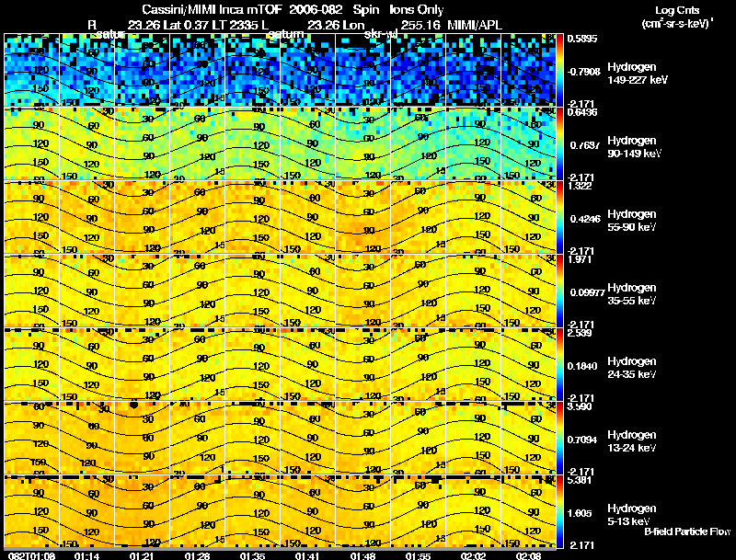Click the colorbar maximum value '3.590'
Viewport: 736px width, 560px height.
(580, 406)
